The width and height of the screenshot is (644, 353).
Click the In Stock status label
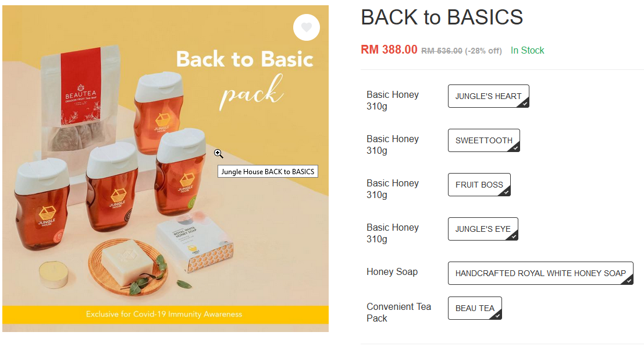tap(527, 50)
